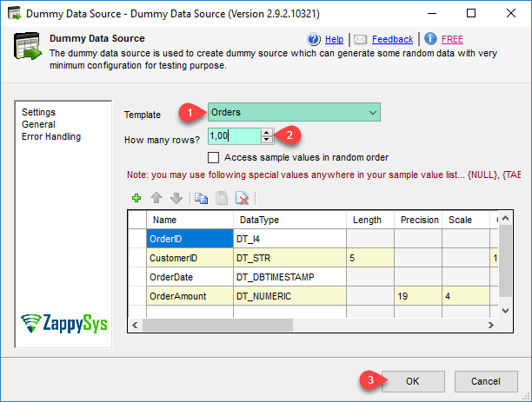The image size is (532, 402).
Task: Click the OK button
Action: click(x=413, y=381)
